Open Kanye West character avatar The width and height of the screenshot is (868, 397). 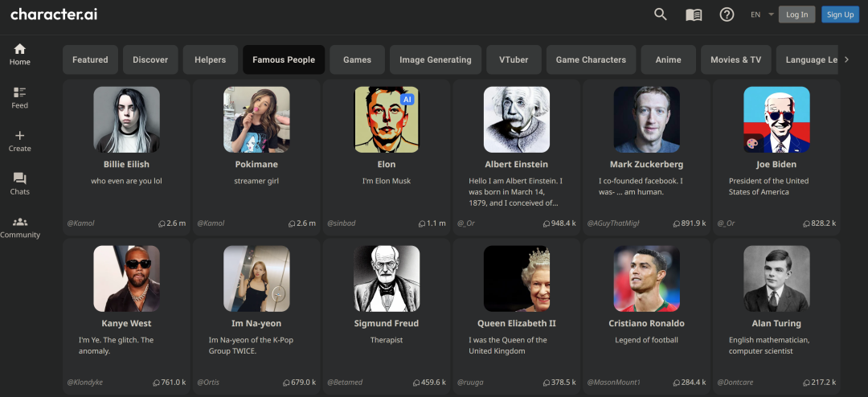(x=126, y=279)
